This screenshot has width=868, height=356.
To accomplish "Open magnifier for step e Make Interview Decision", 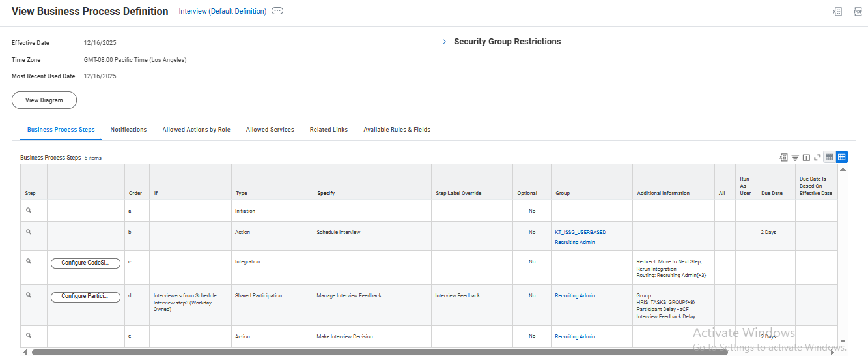I will coord(29,336).
